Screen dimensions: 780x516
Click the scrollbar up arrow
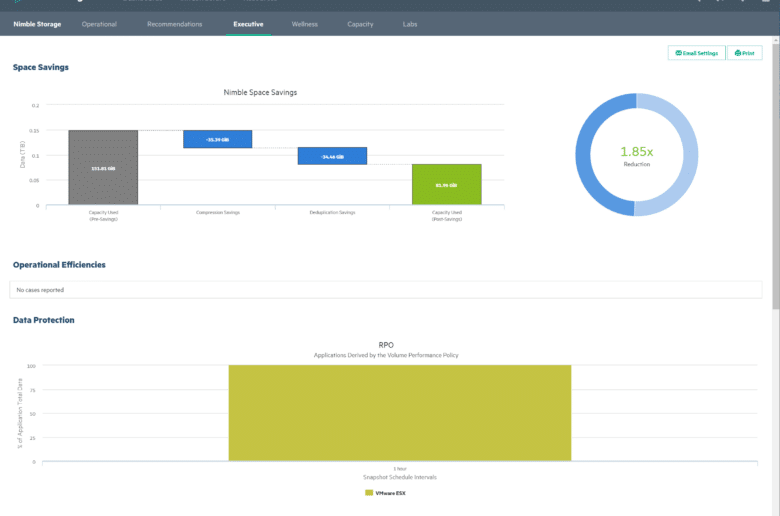pos(776,40)
